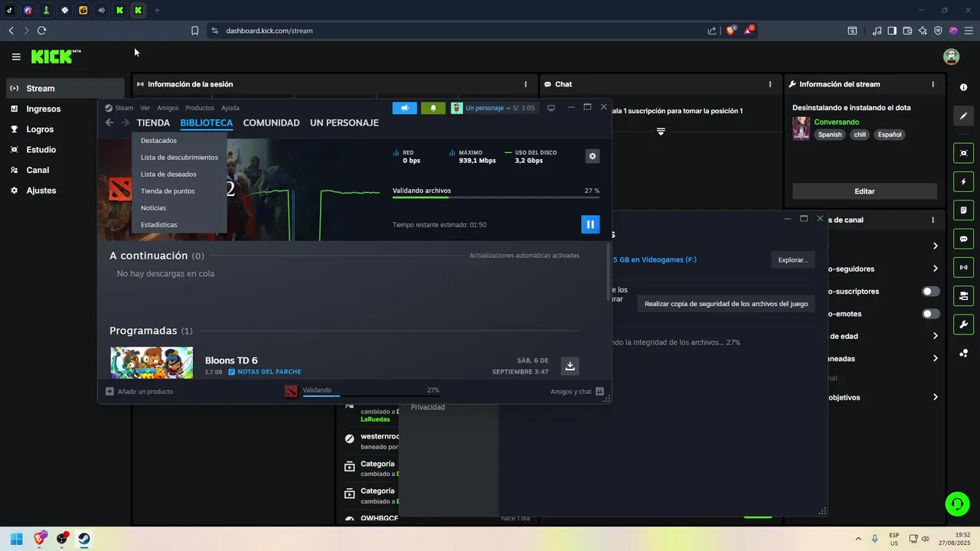This screenshot has width=980, height=551.
Task: Open Brave wallet icon
Action: [x=907, y=31]
